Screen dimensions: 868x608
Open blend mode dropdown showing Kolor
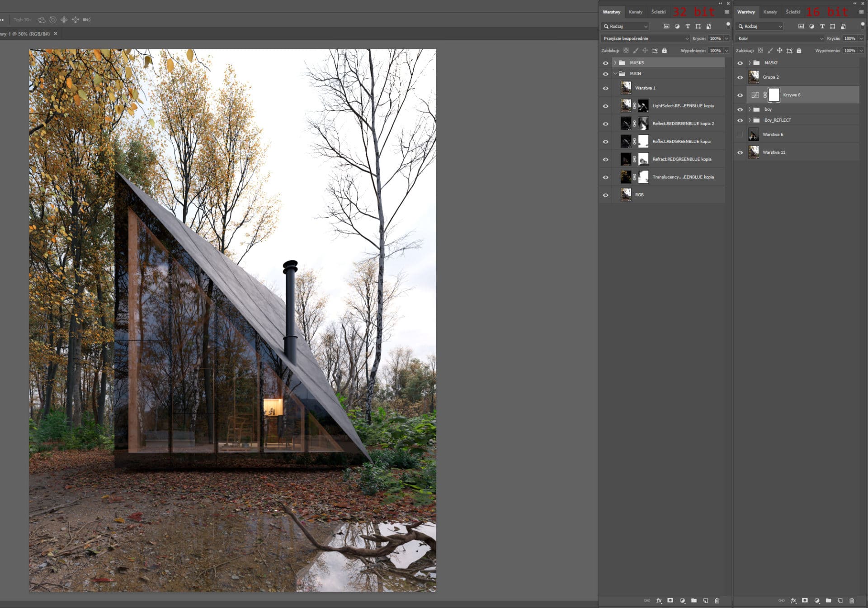tap(779, 38)
